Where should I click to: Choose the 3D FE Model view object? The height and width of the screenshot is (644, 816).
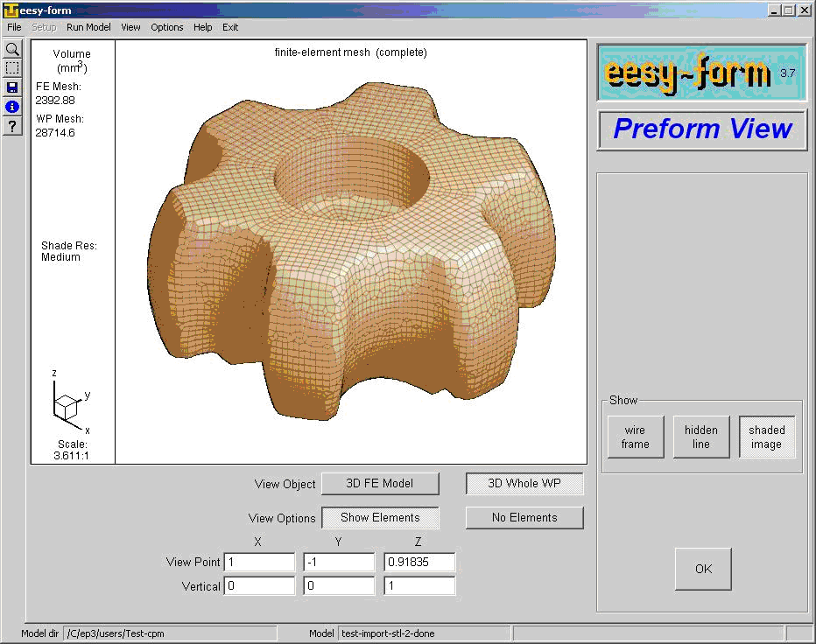(379, 484)
